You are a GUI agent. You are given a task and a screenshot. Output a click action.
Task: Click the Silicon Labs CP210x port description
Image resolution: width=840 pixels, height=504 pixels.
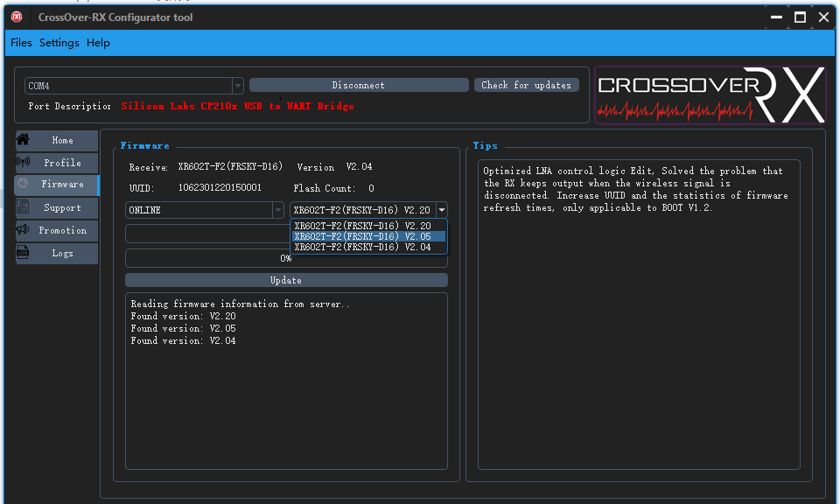coord(237,106)
